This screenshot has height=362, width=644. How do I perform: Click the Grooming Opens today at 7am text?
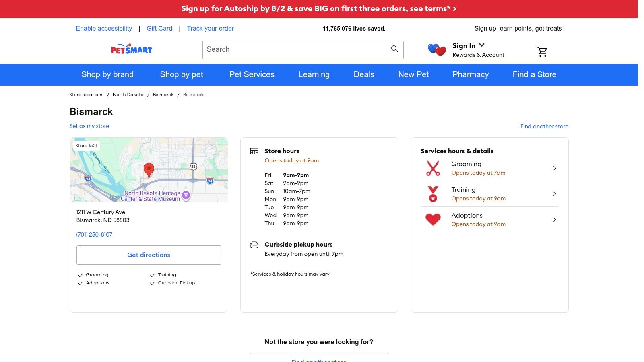pos(478,173)
